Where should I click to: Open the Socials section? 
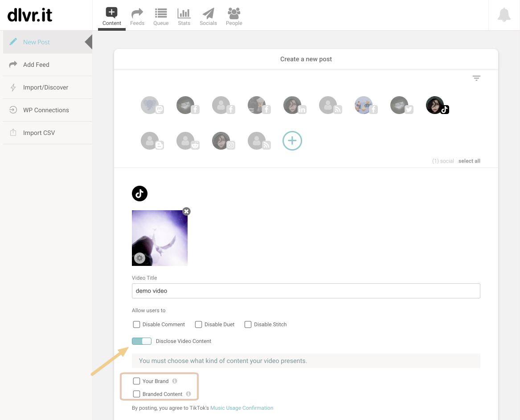click(208, 16)
